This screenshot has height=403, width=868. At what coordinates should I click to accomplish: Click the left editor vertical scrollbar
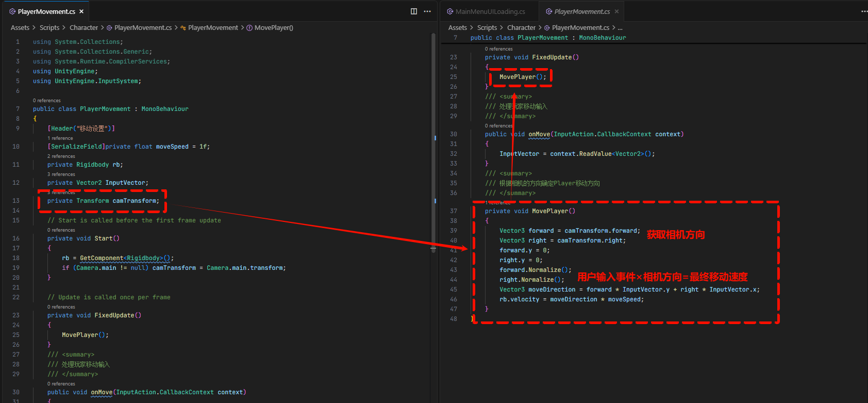point(433,142)
